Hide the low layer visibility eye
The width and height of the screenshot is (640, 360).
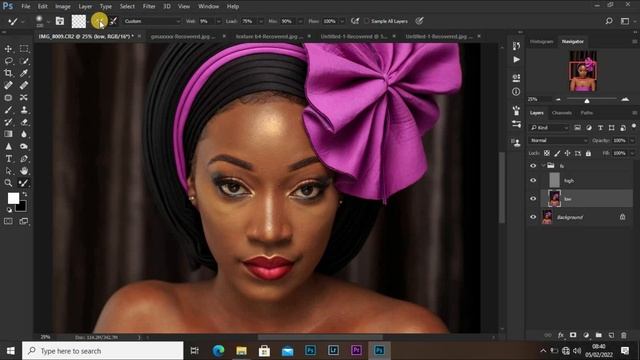coord(533,199)
